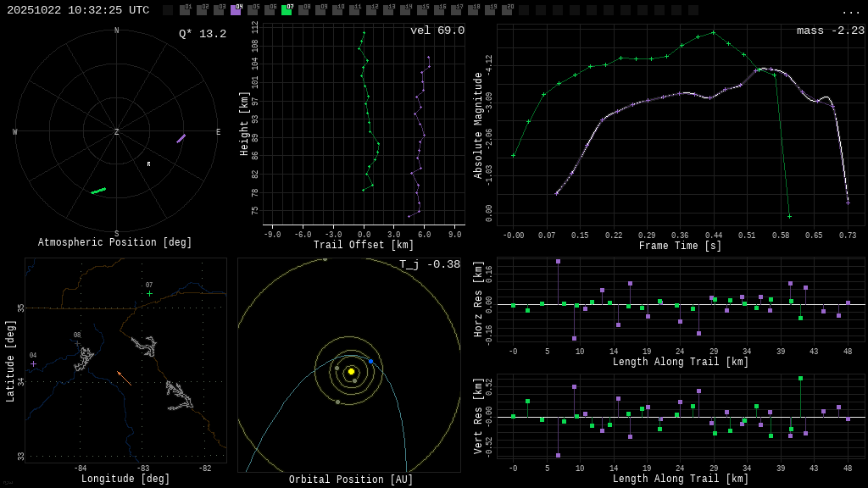The width and height of the screenshot is (868, 488).
Task: Click the vel 69.0 velocity readout
Action: [437, 30]
